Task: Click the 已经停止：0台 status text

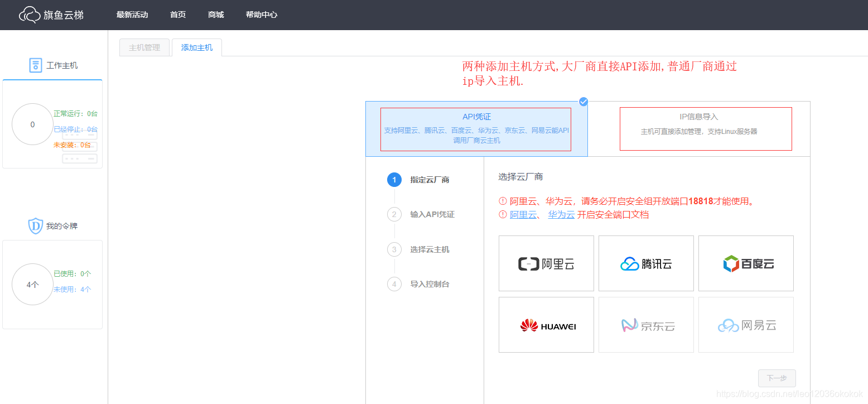Action: (75, 129)
